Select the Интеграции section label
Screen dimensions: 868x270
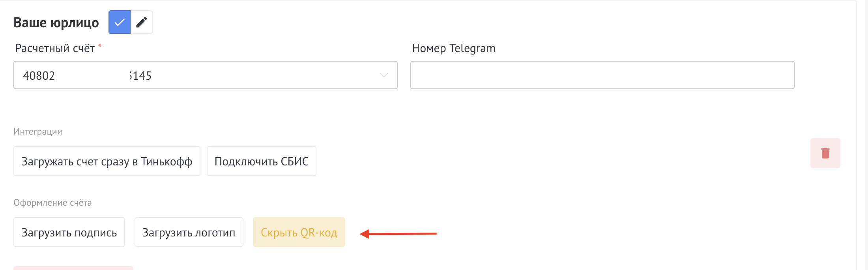(x=37, y=131)
